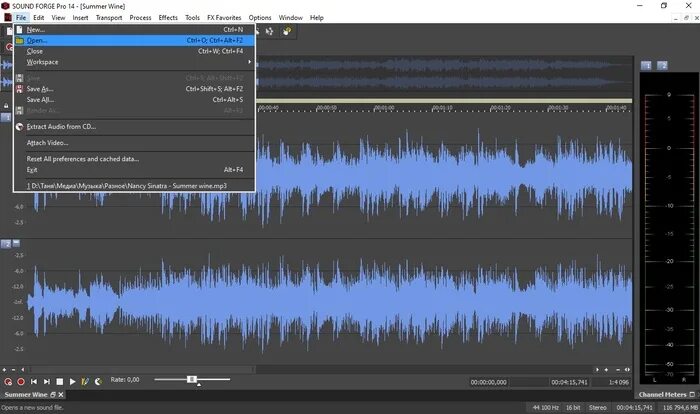Screen dimensions: 700x414
Task: Click the Play as Sample pencil icon
Action: 85,381
